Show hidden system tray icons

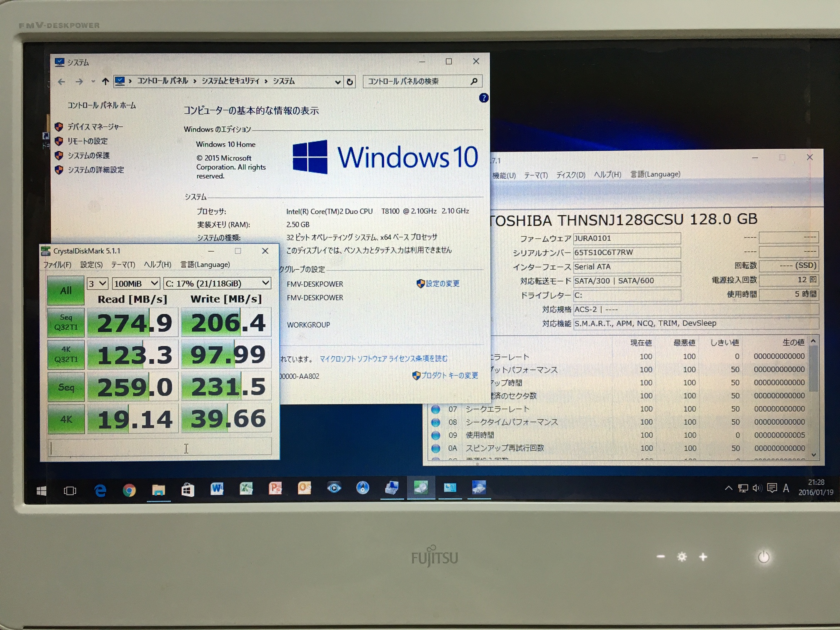click(728, 488)
